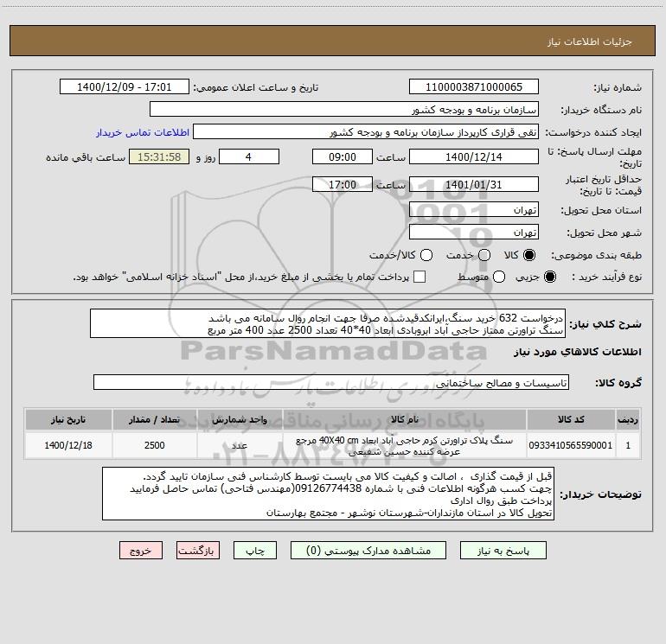The width and height of the screenshot is (666, 644).
Task: Click the واحد شمارش column header
Action: (240, 419)
